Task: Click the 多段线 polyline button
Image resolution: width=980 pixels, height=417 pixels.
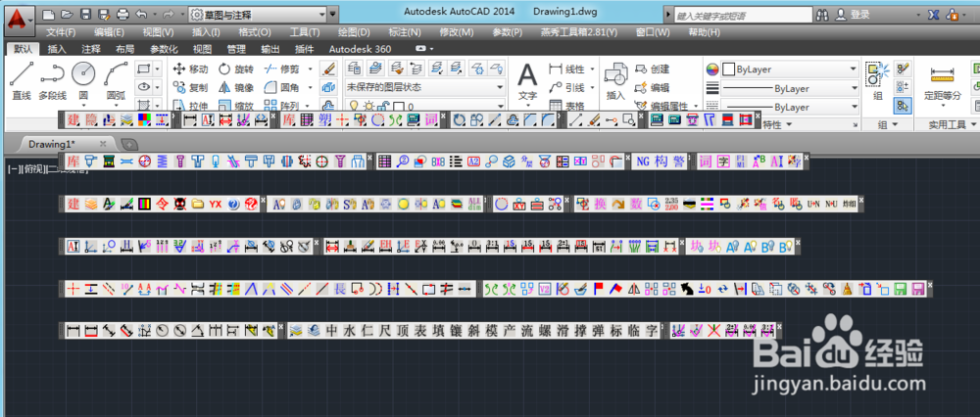Action: (x=53, y=82)
